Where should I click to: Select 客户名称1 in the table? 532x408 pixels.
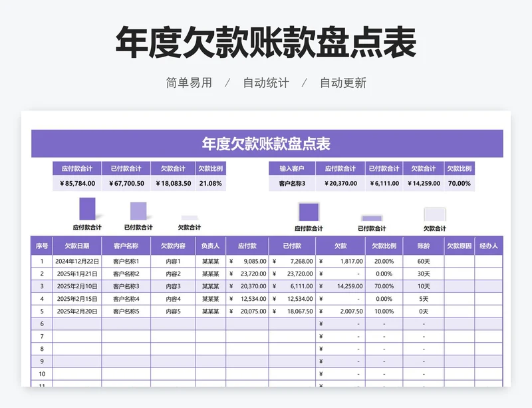click(x=126, y=262)
